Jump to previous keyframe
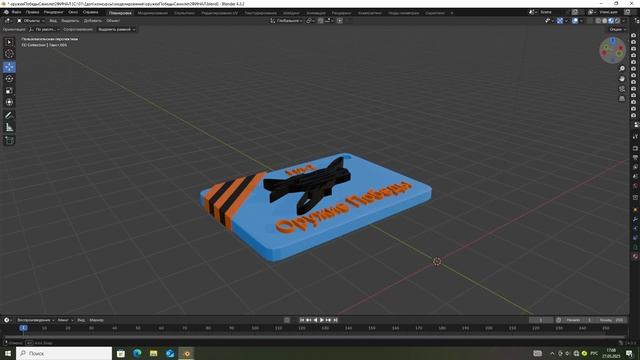Screen dimensions: 640x360 [309, 320]
